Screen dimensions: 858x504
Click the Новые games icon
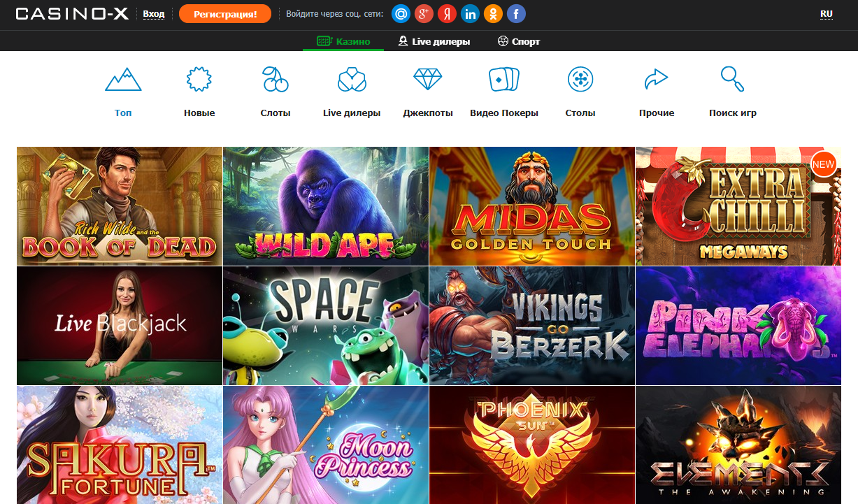pyautogui.click(x=199, y=79)
